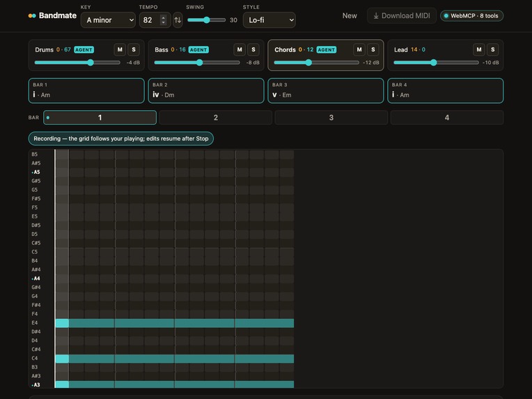Click the tempo swap arrows icon
Screen dimensions: 532x399
click(178, 20)
